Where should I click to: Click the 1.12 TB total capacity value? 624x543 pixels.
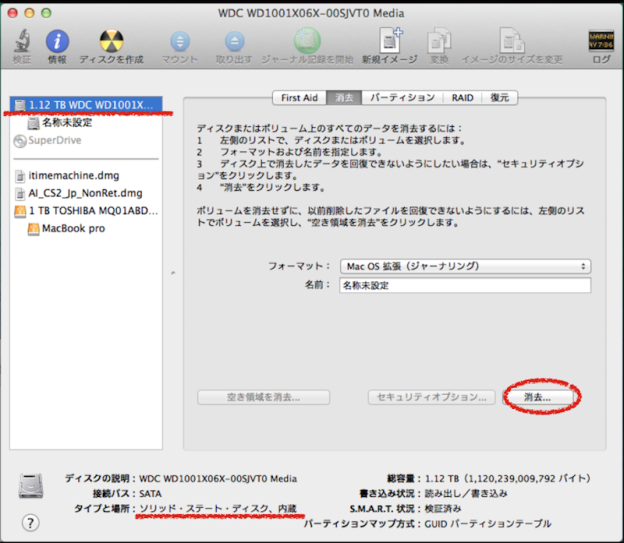pos(507,478)
